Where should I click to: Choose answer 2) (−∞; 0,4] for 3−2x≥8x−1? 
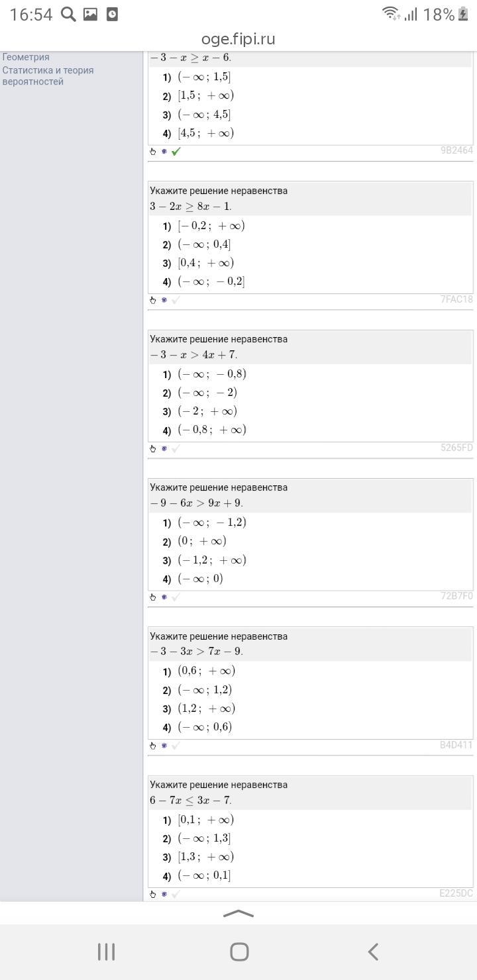[x=203, y=244]
